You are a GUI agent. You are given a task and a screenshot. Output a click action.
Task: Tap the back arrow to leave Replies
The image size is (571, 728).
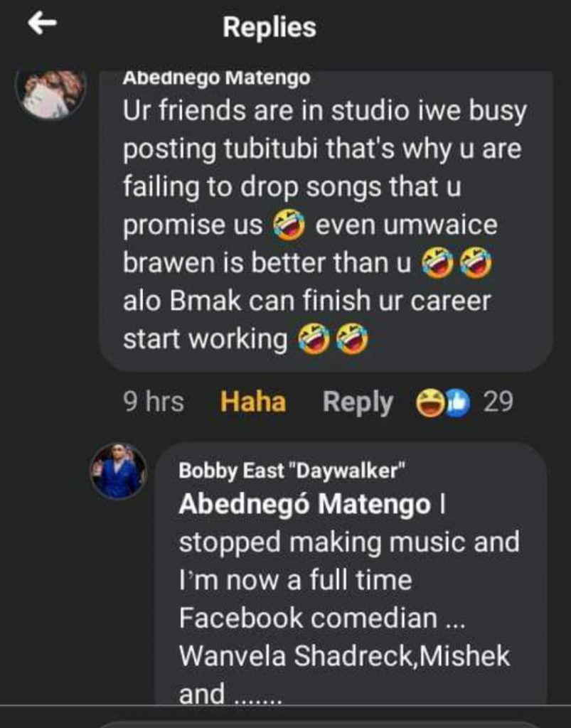pos(41,25)
